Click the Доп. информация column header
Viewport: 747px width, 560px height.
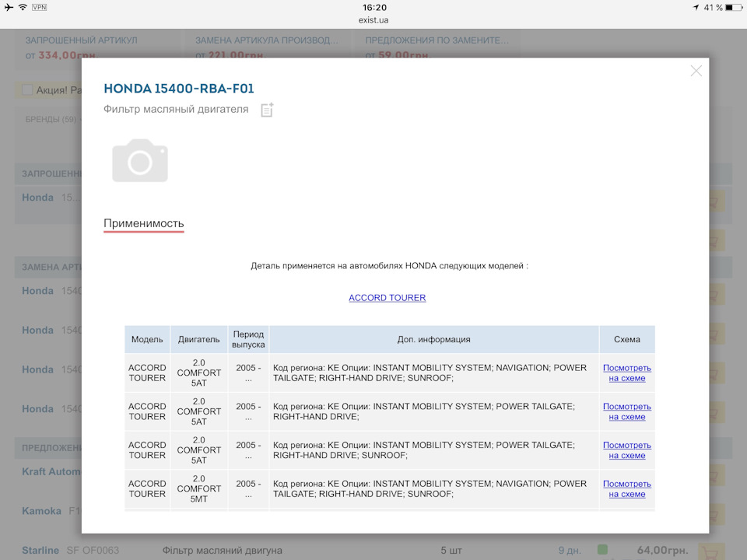click(x=434, y=340)
